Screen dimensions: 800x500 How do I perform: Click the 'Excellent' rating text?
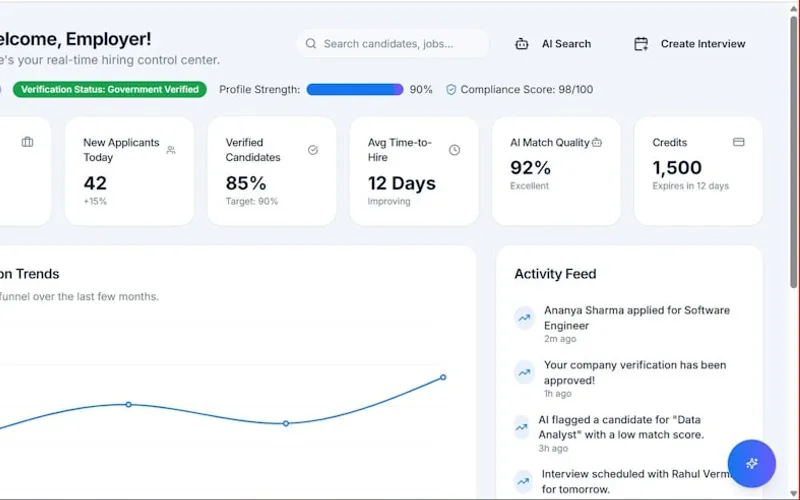point(529,186)
